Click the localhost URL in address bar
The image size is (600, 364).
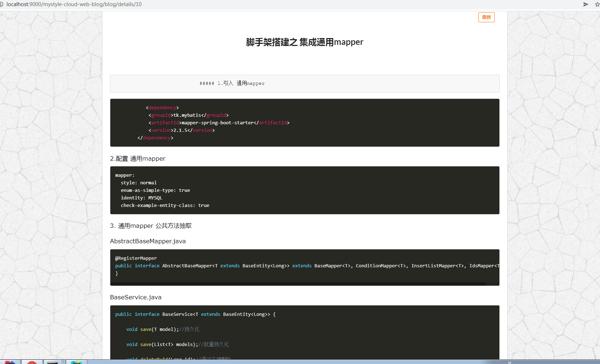(x=74, y=4)
